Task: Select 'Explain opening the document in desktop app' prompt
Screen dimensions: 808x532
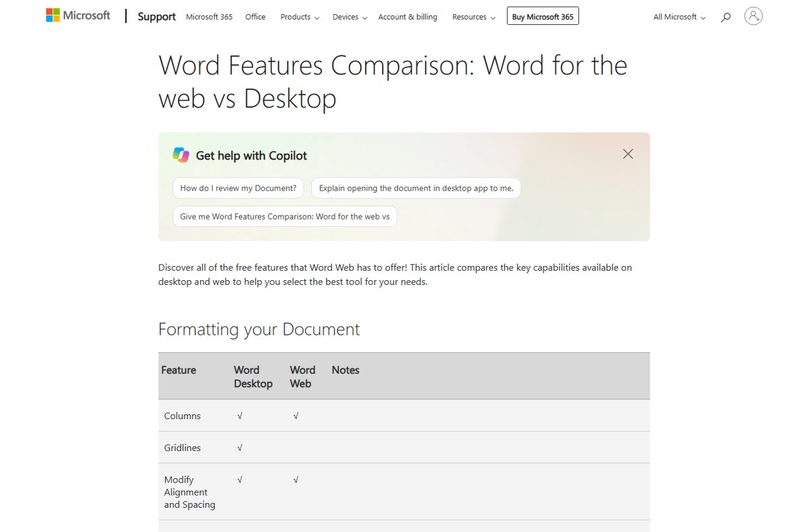Action: [x=416, y=188]
